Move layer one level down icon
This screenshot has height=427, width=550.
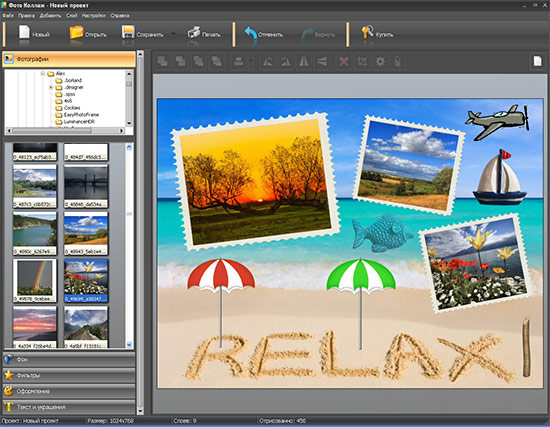point(216,61)
